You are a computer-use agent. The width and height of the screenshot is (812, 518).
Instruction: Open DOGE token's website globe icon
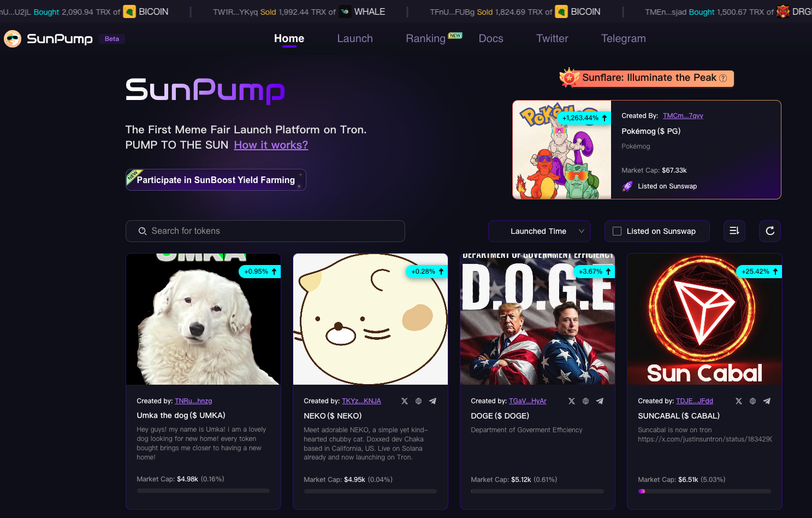click(x=585, y=401)
